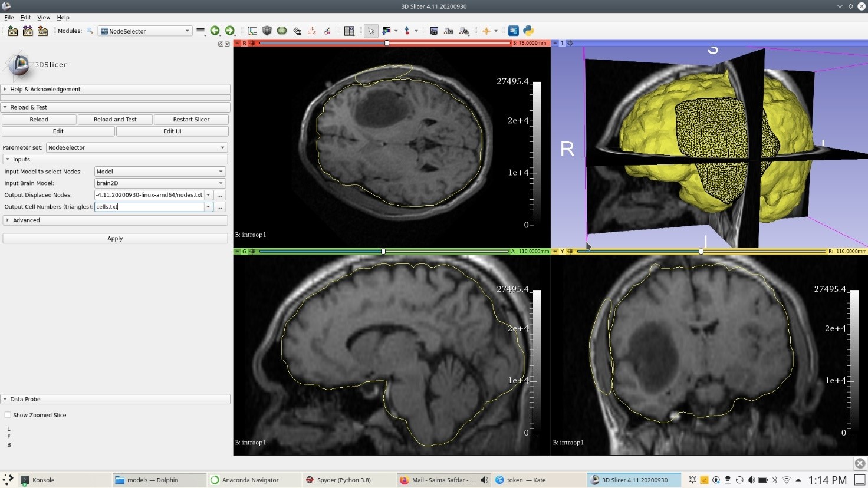Click the Output Cell Numbers cells.txt field

pyautogui.click(x=149, y=207)
